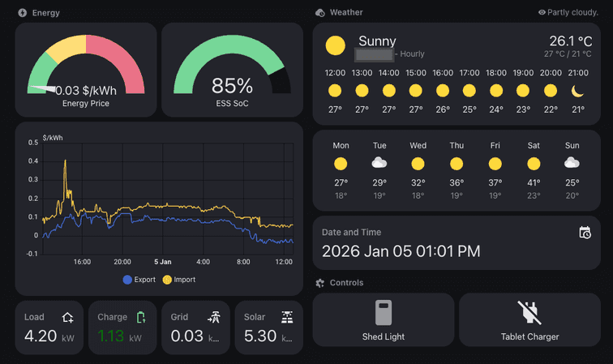
Task: Click the 21:00 crescent moon icon
Action: (x=577, y=91)
